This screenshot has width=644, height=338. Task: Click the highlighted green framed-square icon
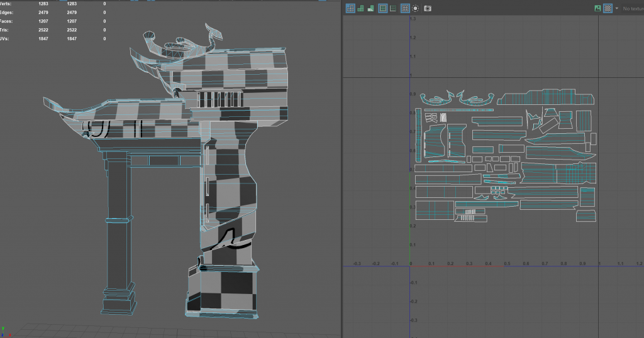click(382, 8)
